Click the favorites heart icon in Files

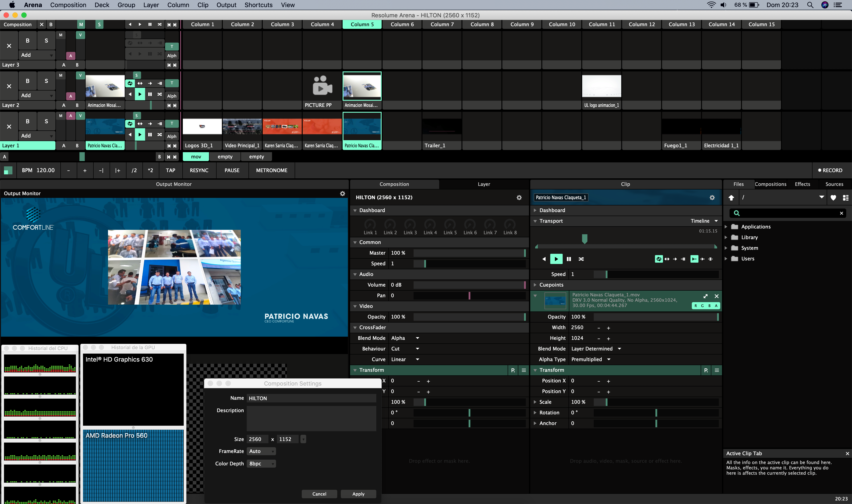[833, 198]
